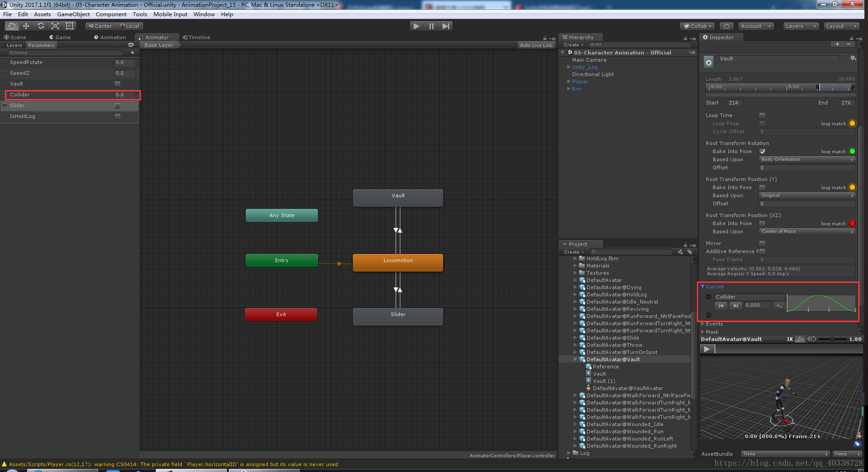
Task: Select the Scale tool
Action: (x=55, y=26)
